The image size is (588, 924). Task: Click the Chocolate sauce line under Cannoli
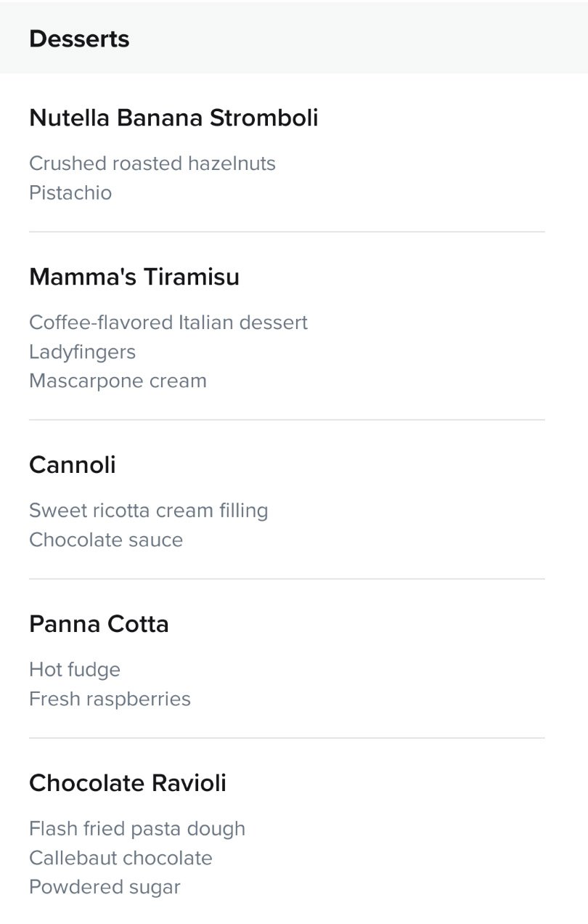[x=106, y=540]
